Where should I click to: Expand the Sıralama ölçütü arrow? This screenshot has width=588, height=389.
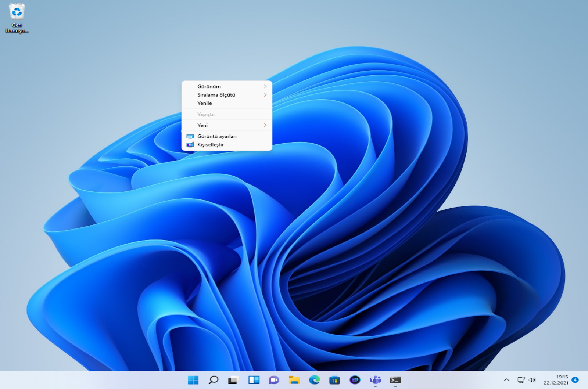[265, 95]
